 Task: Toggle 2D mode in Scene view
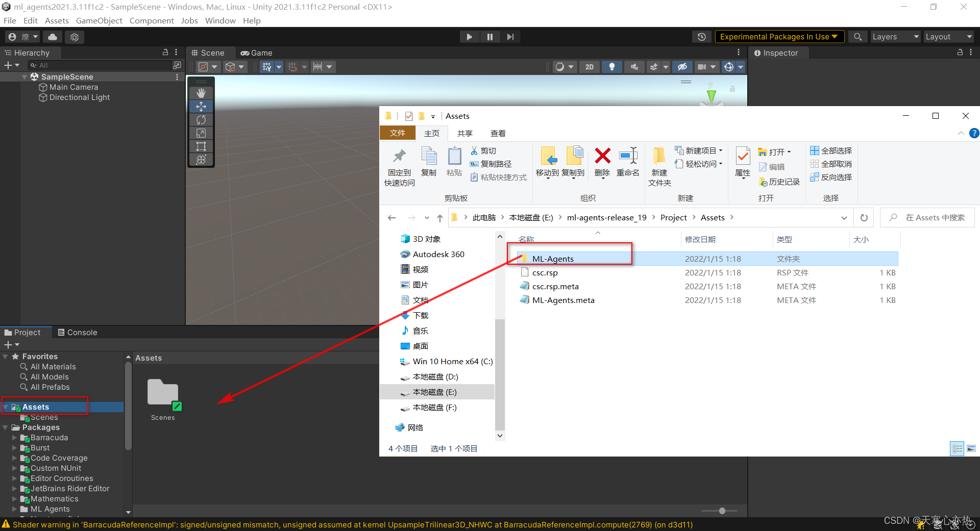click(590, 67)
